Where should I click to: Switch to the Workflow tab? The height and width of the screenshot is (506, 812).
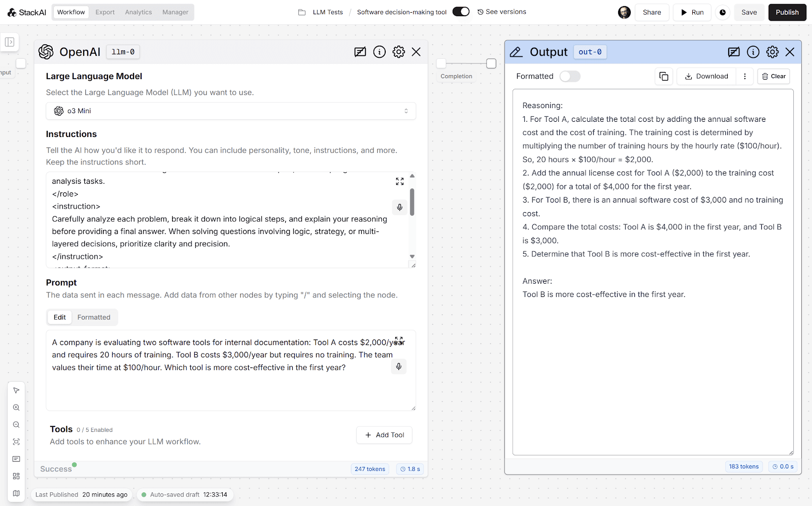(x=71, y=12)
